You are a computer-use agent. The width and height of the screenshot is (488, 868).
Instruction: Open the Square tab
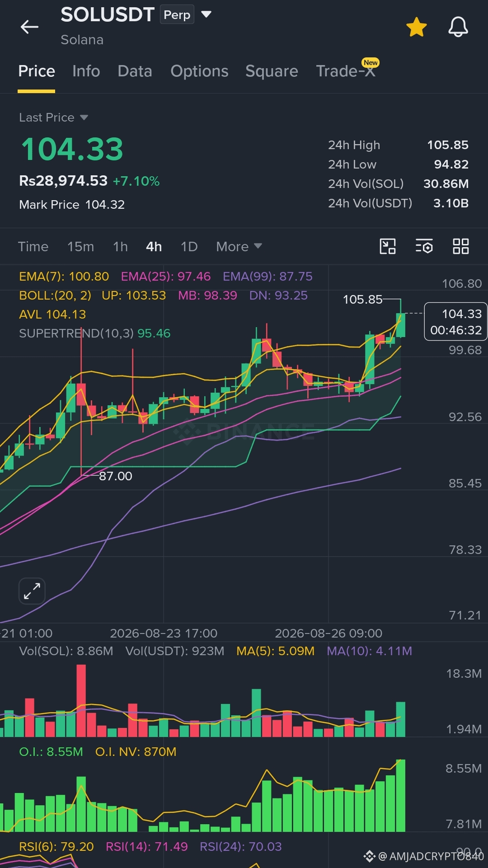pyautogui.click(x=272, y=71)
